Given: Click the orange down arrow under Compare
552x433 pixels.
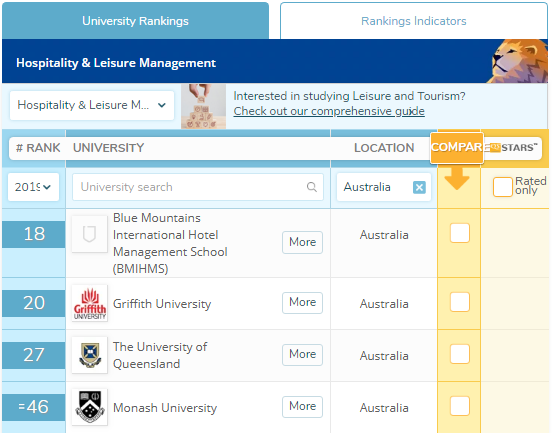Looking at the screenshot, I should pos(457,178).
